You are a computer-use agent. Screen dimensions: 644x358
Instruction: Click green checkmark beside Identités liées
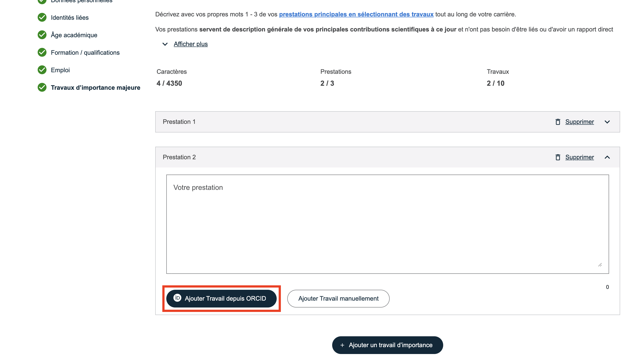click(x=42, y=18)
